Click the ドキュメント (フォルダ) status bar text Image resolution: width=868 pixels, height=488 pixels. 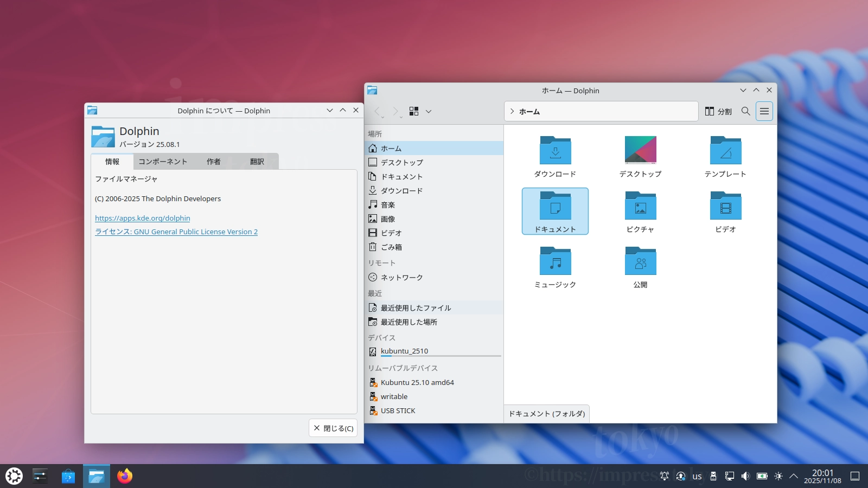coord(547,414)
